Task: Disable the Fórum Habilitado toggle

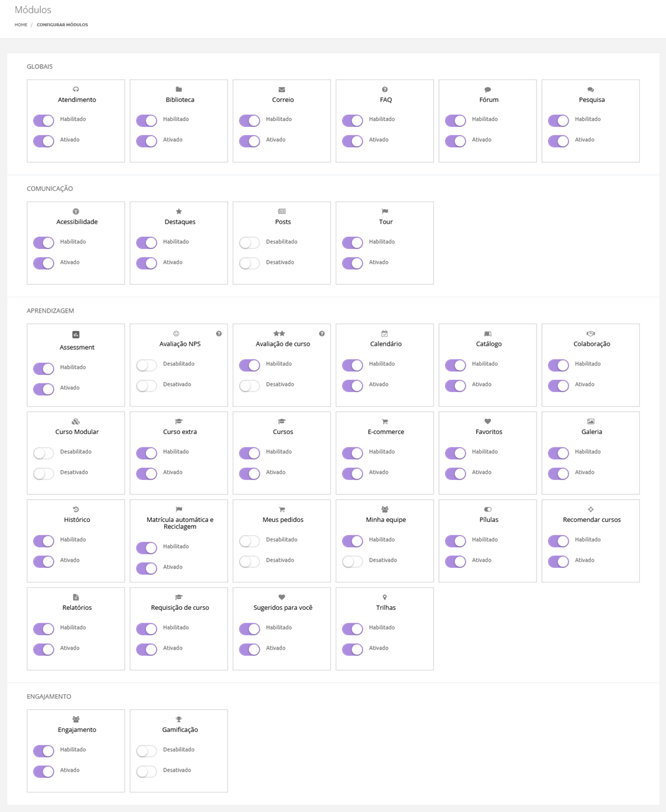Action: pos(455,121)
